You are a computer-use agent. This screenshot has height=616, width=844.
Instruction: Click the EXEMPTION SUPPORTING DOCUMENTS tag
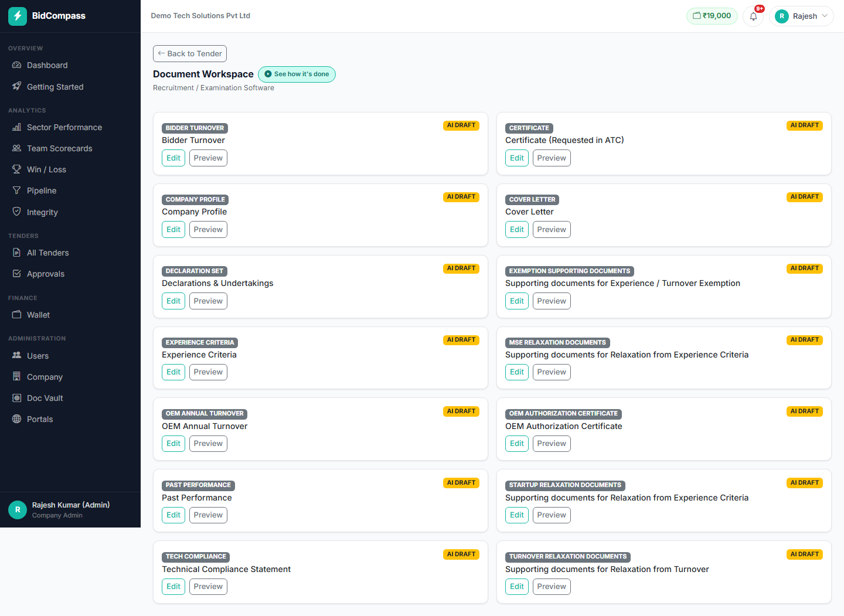point(570,271)
